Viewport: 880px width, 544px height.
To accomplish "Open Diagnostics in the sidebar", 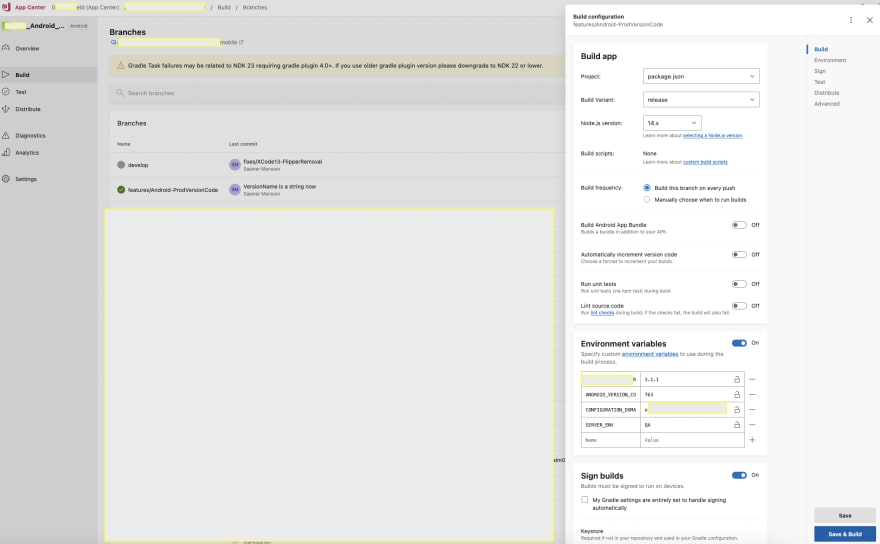I will [x=30, y=136].
